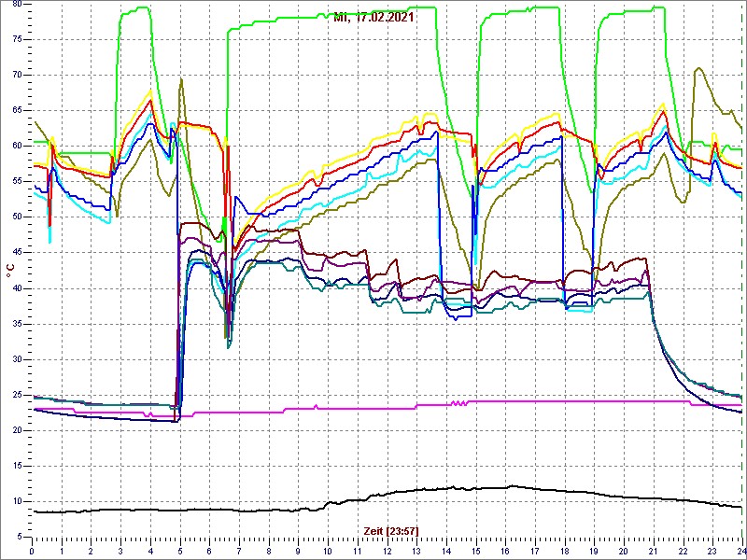Click hour 19 on the time axis
The image size is (747, 560).
tap(595, 551)
